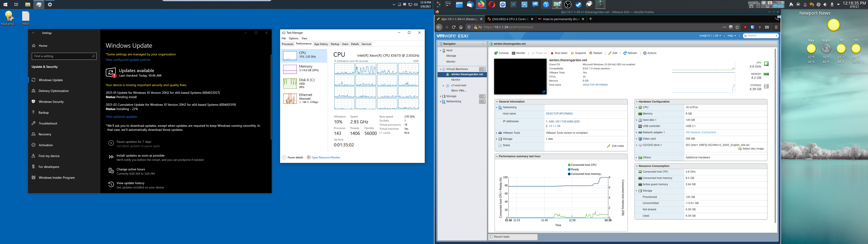Suspend the winten virtual machine
Viewport: 868px width, 244px height.
[x=578, y=53]
